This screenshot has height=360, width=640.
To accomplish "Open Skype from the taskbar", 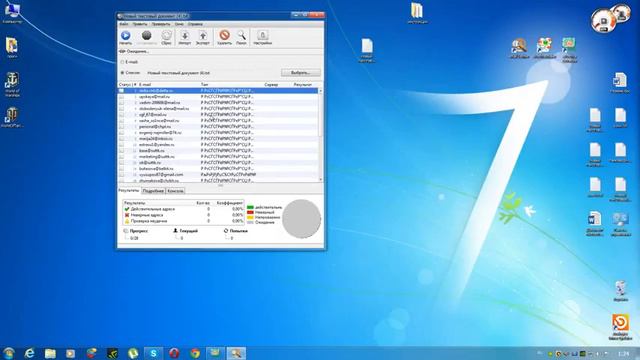I will (x=153, y=353).
